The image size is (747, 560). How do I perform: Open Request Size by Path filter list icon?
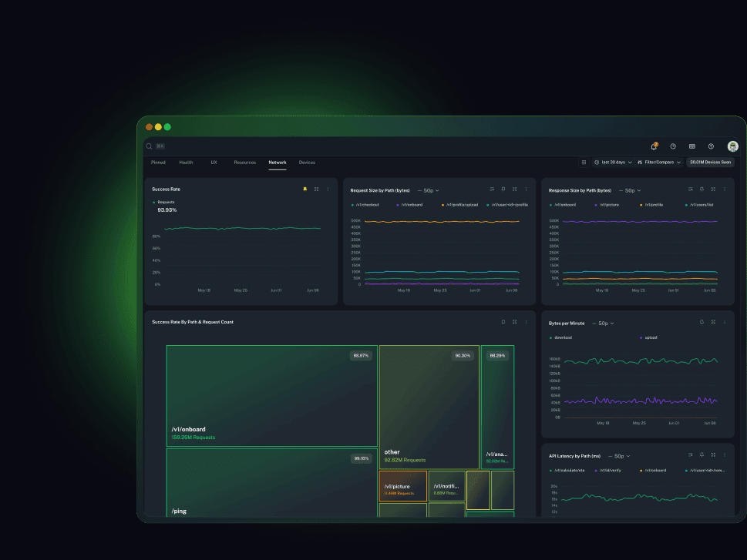point(492,189)
